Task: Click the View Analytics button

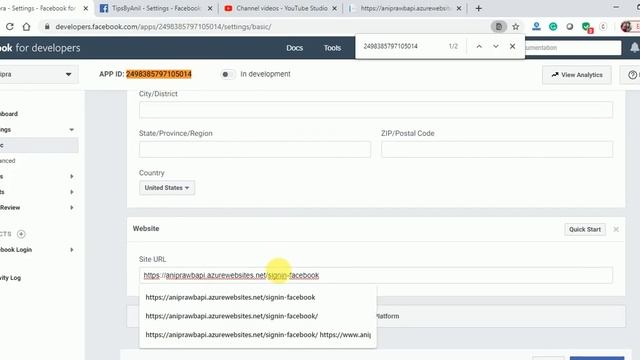Action: (577, 75)
